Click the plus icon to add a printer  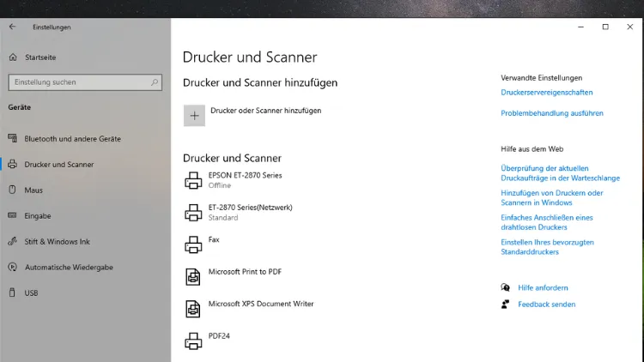click(194, 116)
